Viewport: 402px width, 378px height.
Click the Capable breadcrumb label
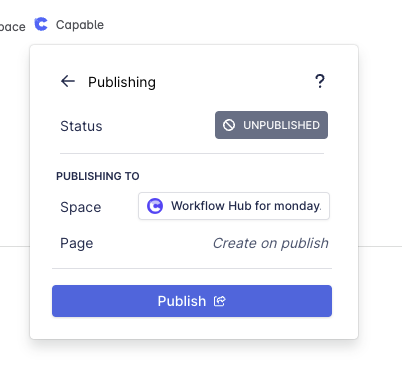click(x=80, y=25)
